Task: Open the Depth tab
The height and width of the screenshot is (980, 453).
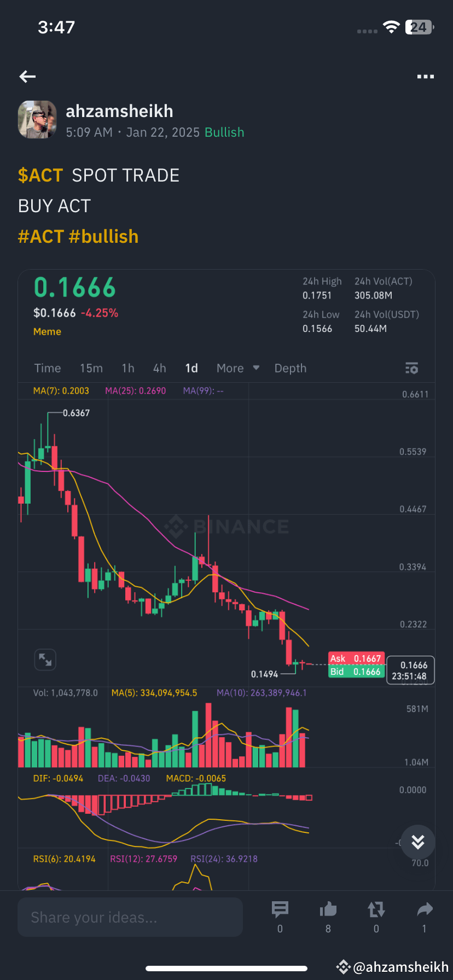Action: [290, 368]
